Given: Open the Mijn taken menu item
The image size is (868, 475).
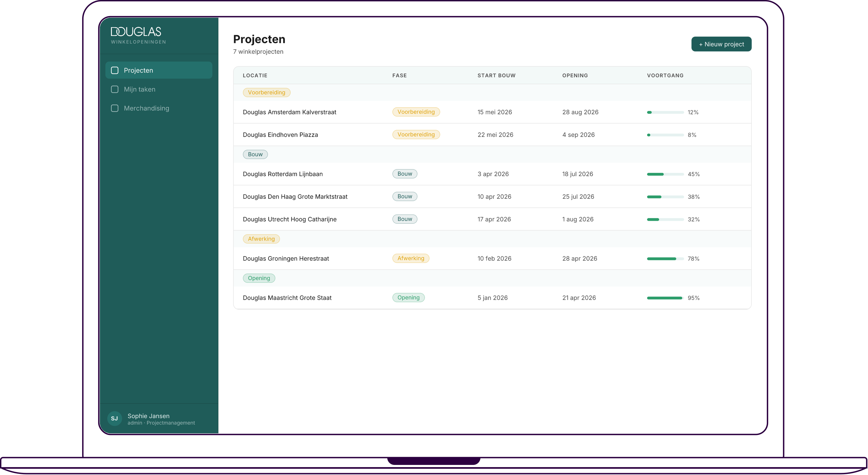Looking at the screenshot, I should tap(140, 89).
